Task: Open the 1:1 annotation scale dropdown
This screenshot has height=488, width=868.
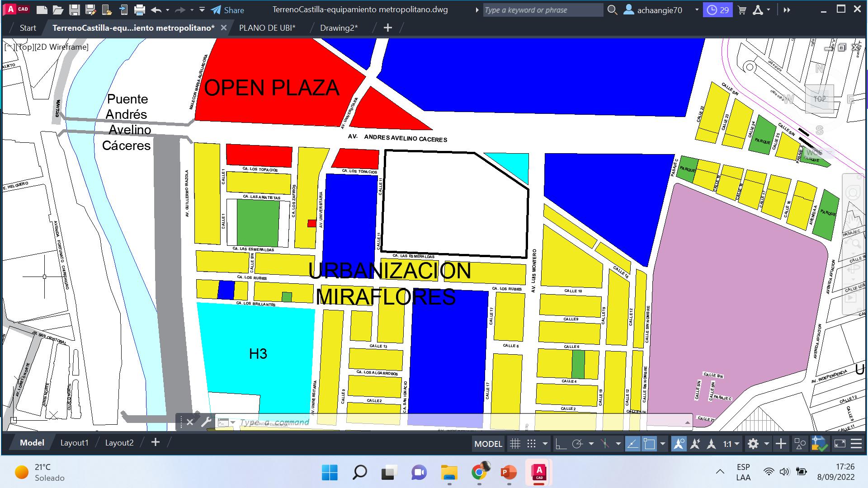Action: click(731, 444)
